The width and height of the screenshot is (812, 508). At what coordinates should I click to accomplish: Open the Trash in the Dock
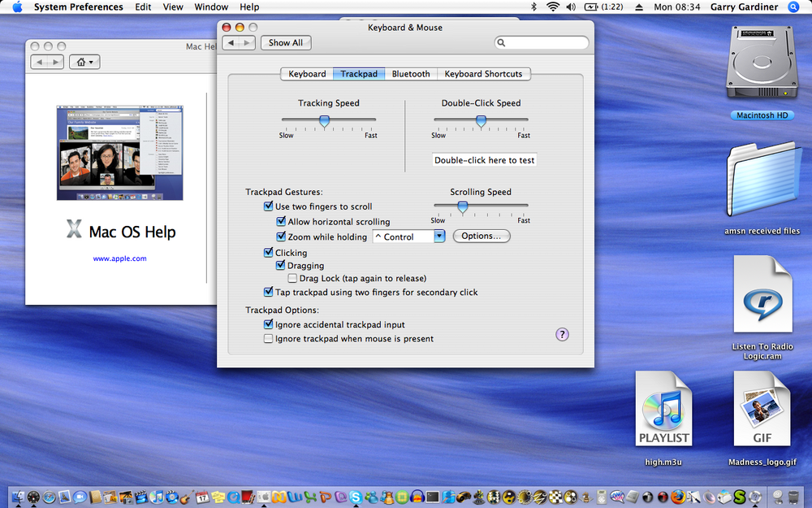[x=793, y=497]
